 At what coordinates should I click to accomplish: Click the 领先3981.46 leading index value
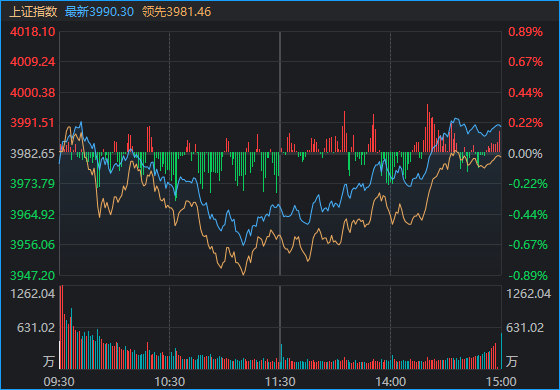pos(176,12)
